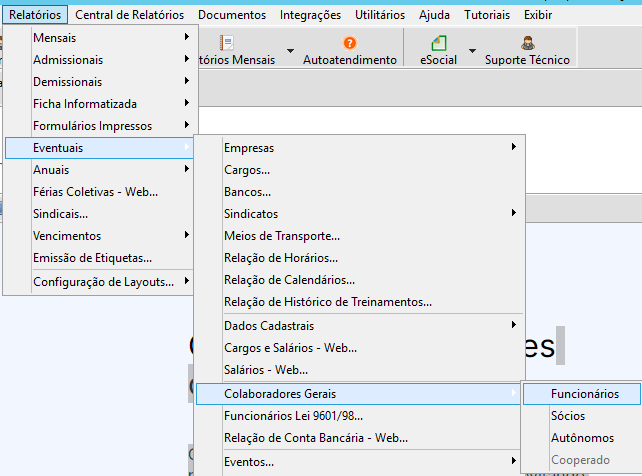Screen dimensions: 642x476
Task: Choose the Bancos... entry
Action: click(x=359, y=192)
